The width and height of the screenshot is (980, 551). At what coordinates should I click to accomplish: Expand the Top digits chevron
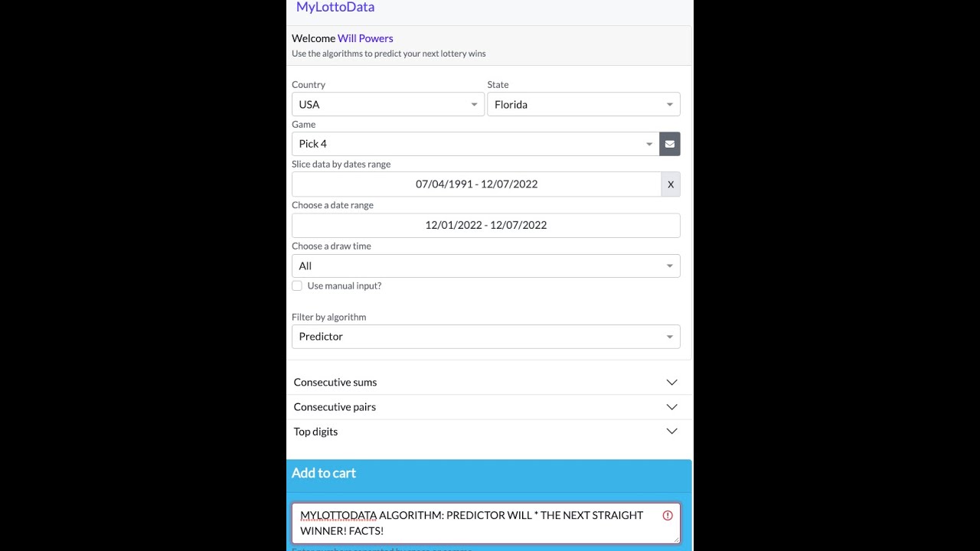671,432
